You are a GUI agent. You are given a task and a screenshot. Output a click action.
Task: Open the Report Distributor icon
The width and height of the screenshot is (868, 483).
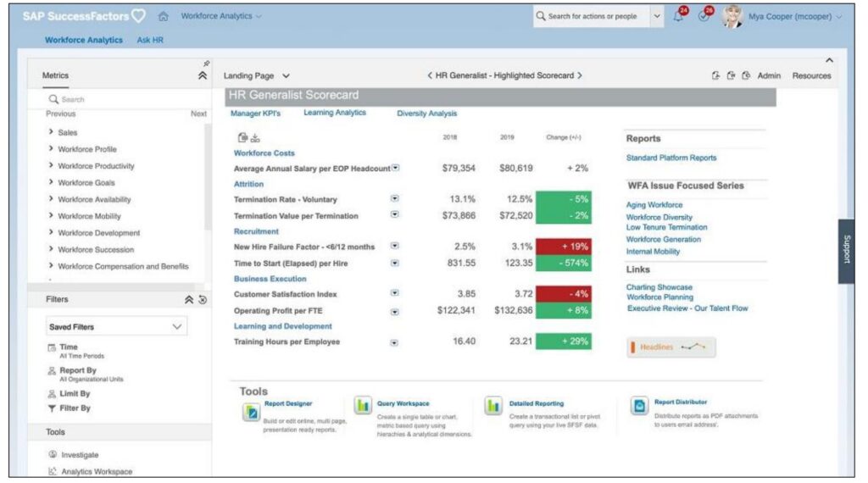pyautogui.click(x=639, y=406)
